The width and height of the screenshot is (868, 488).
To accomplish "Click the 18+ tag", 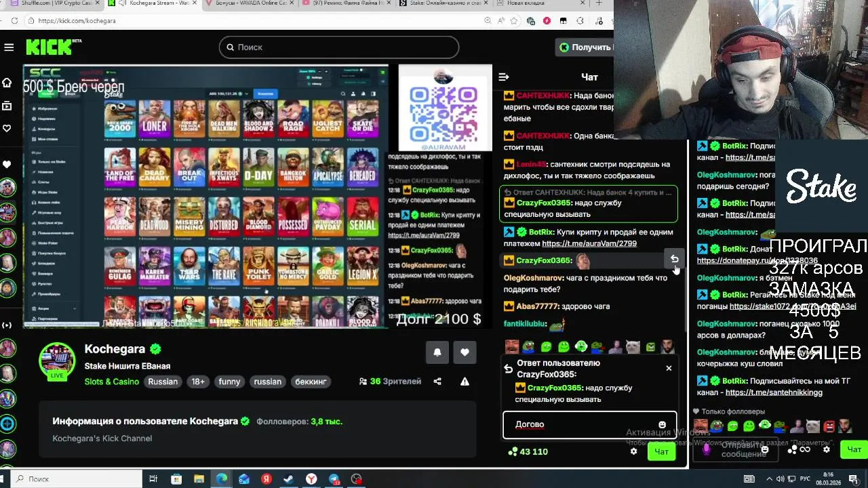I will (x=198, y=382).
